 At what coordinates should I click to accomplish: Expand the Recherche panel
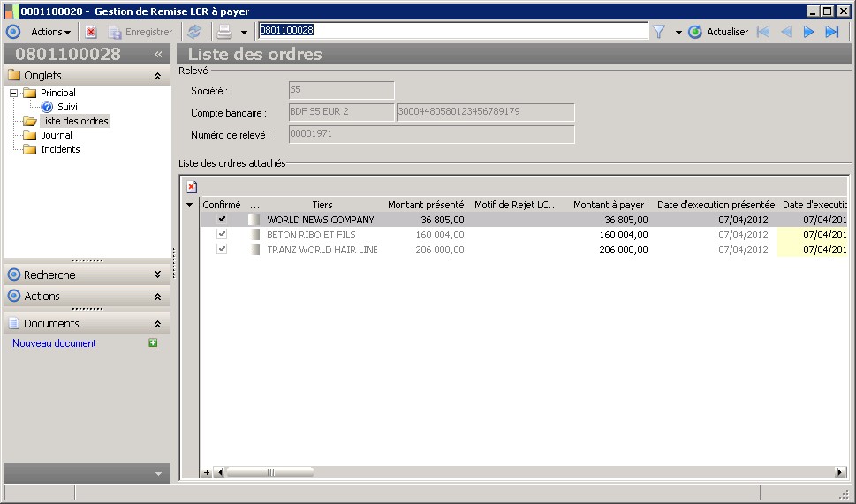click(x=158, y=275)
